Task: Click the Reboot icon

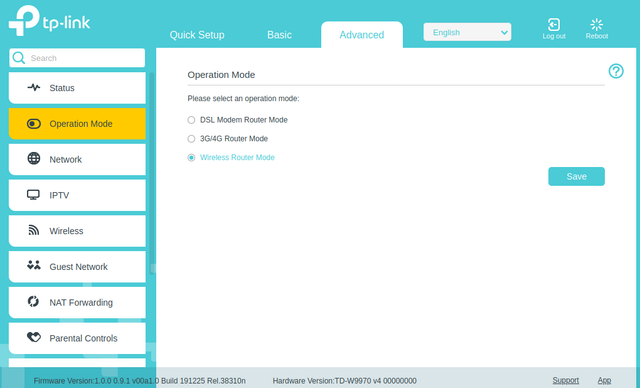Action: click(596, 24)
